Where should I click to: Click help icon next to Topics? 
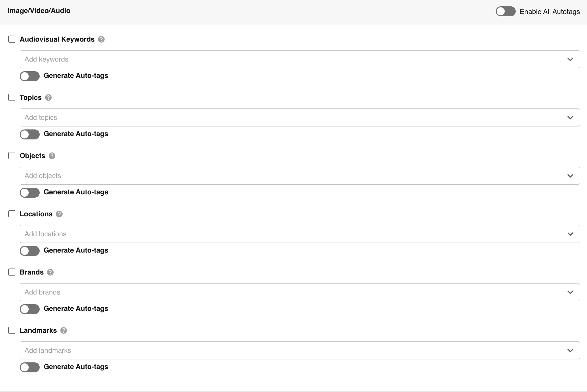coord(48,98)
